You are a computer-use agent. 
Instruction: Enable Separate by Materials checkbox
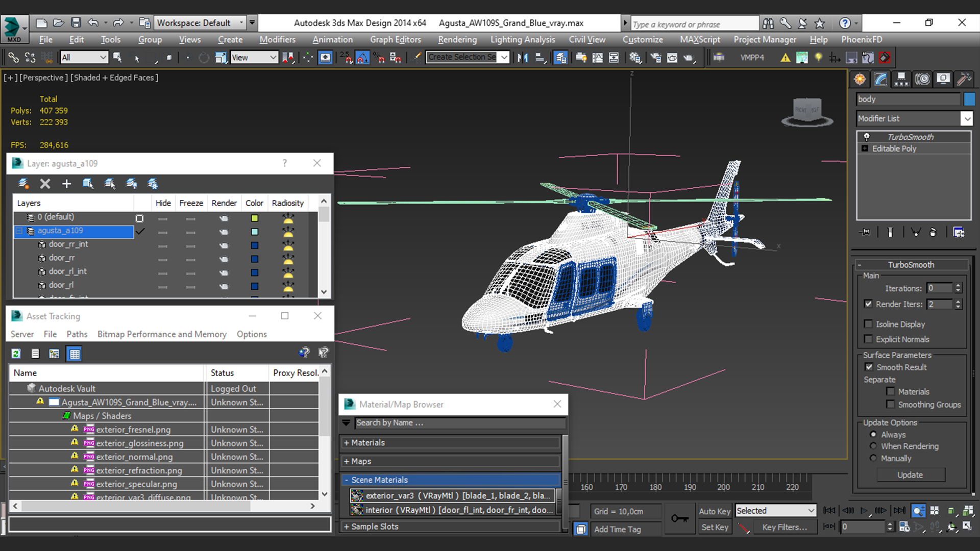click(890, 391)
